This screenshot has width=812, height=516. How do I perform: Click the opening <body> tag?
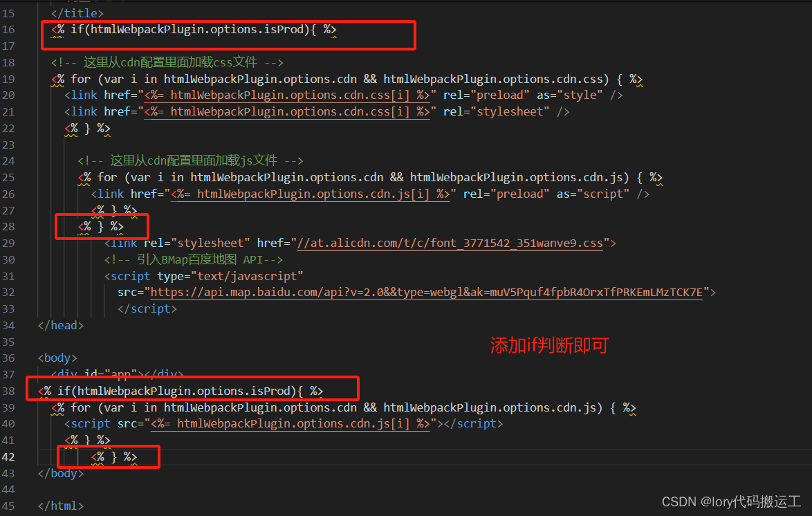point(57,358)
